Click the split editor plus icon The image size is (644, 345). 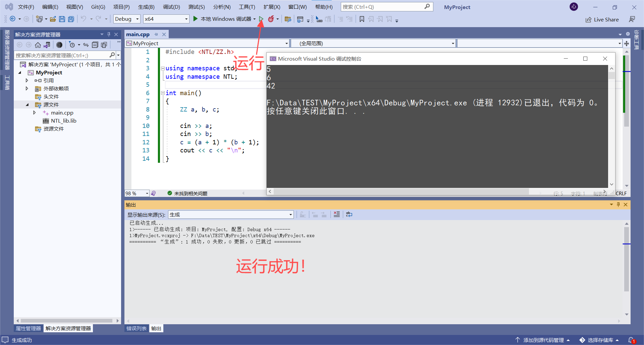tap(627, 43)
